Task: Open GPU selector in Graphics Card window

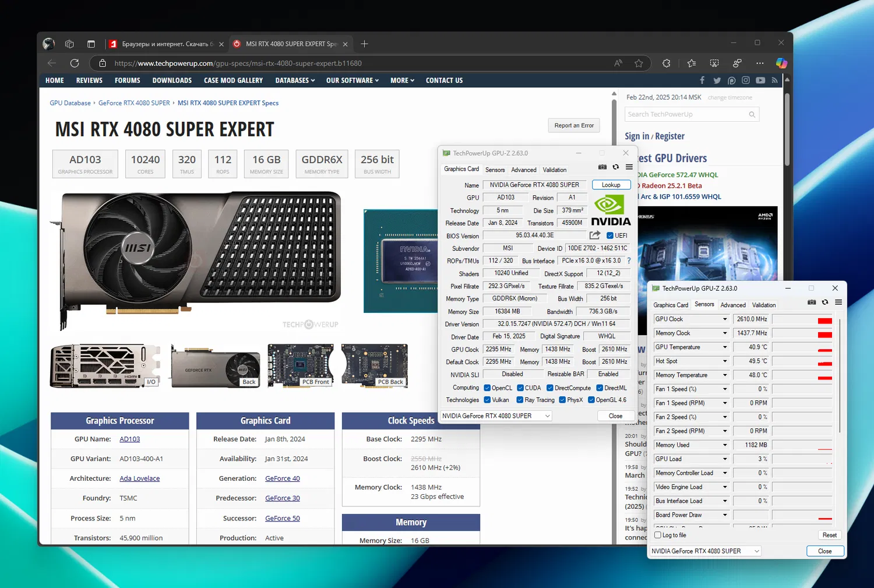Action: tap(496, 416)
